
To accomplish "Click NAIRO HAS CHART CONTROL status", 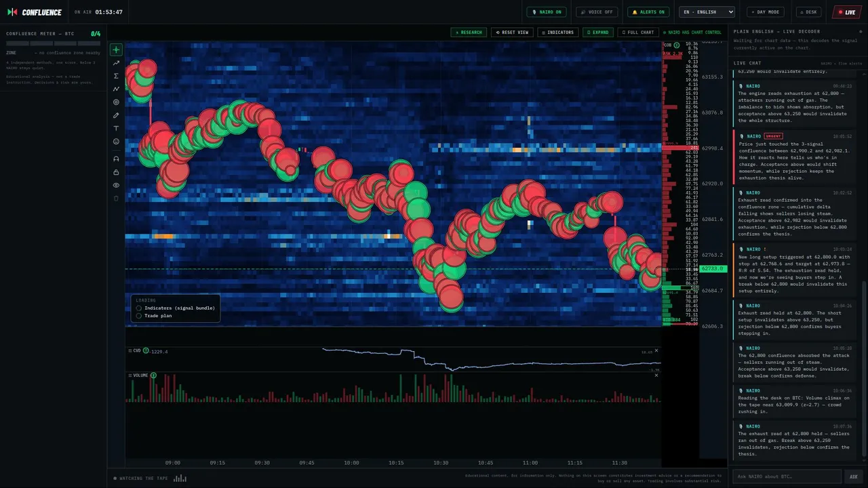I will [692, 33].
